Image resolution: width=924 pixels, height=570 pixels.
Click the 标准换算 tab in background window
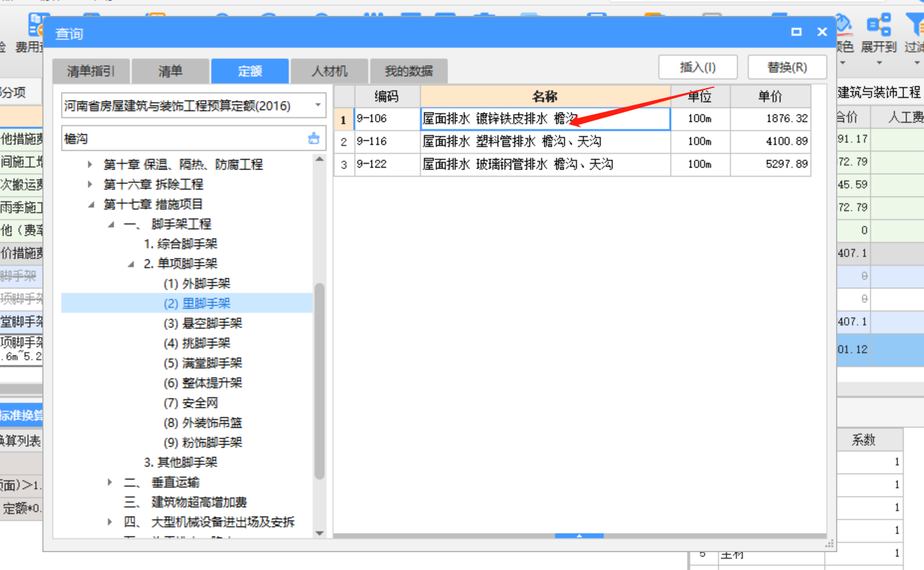(21, 416)
